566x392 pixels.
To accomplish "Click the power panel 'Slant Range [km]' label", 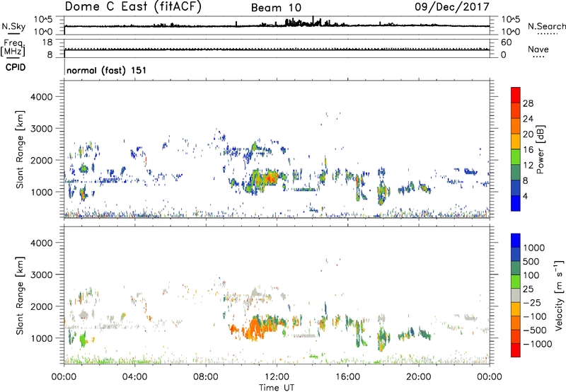I will coord(21,149).
